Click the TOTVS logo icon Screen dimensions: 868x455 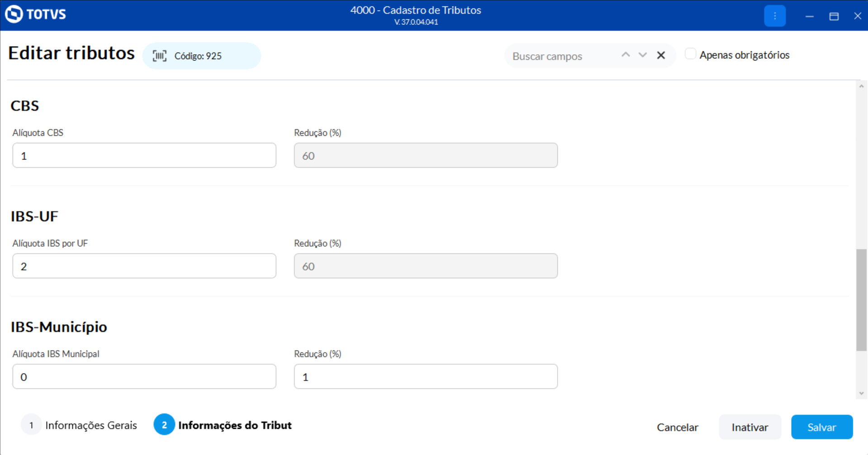point(14,14)
